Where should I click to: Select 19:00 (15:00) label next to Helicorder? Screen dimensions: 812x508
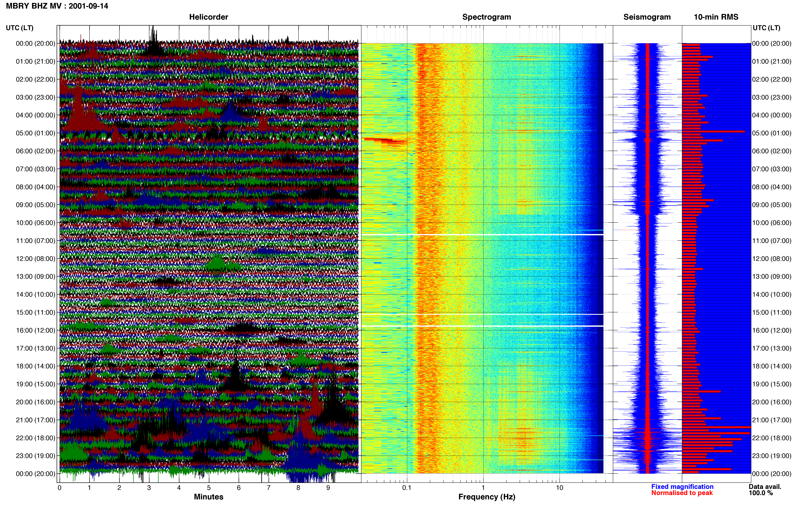(36, 384)
